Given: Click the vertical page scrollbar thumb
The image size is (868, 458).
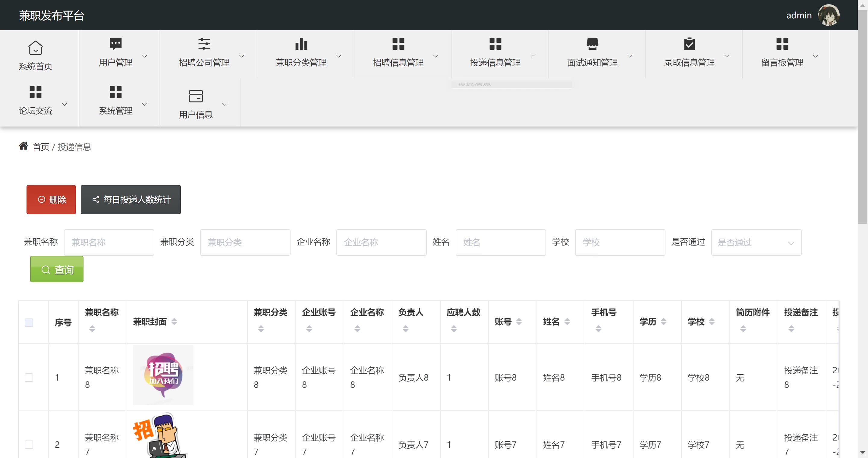Looking at the screenshot, I should click(x=863, y=116).
